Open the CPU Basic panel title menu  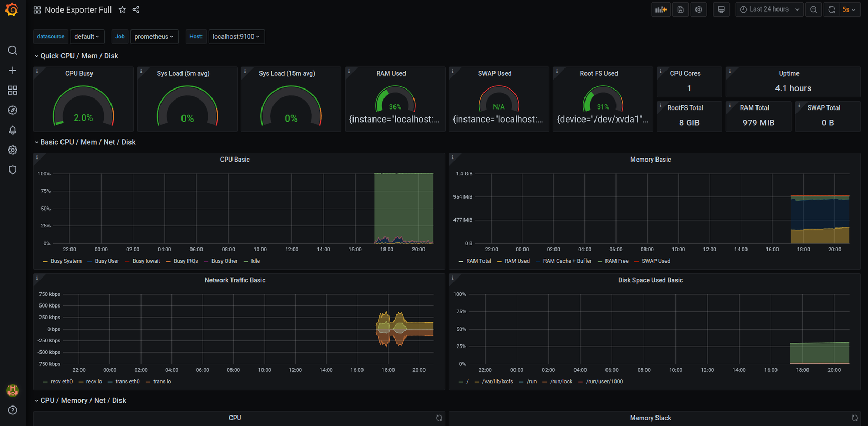pos(235,160)
